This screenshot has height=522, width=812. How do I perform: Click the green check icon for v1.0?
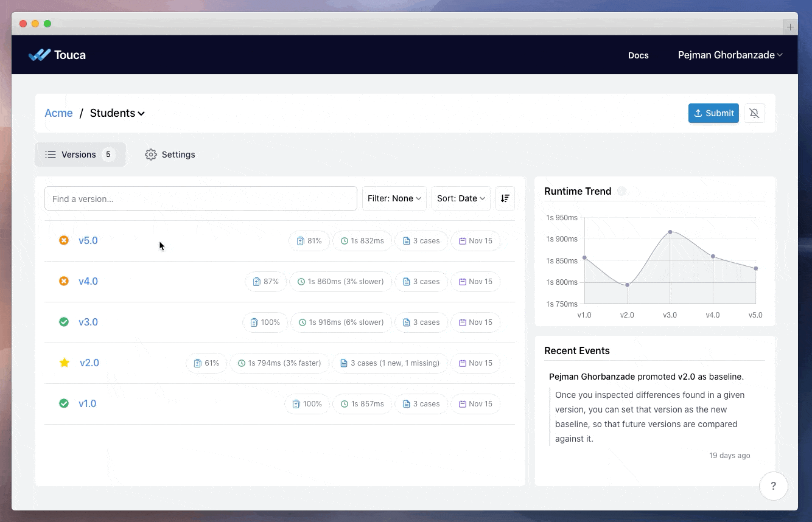(x=64, y=403)
